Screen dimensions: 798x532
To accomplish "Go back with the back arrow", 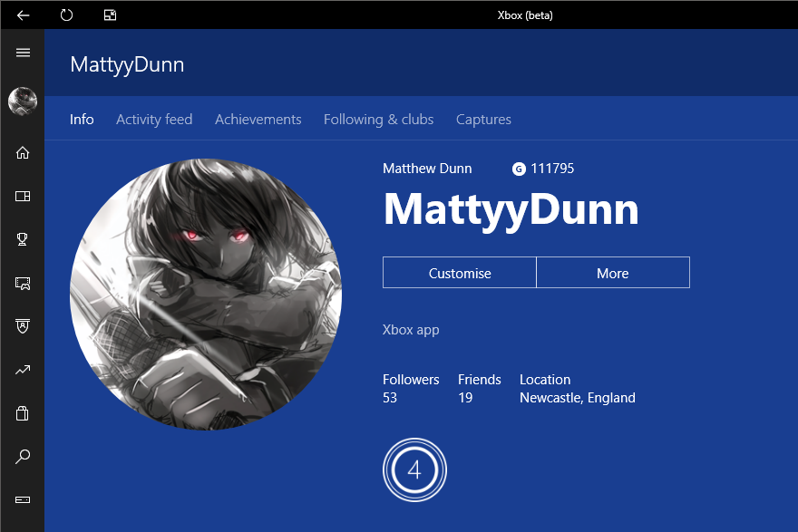I will pyautogui.click(x=23, y=15).
